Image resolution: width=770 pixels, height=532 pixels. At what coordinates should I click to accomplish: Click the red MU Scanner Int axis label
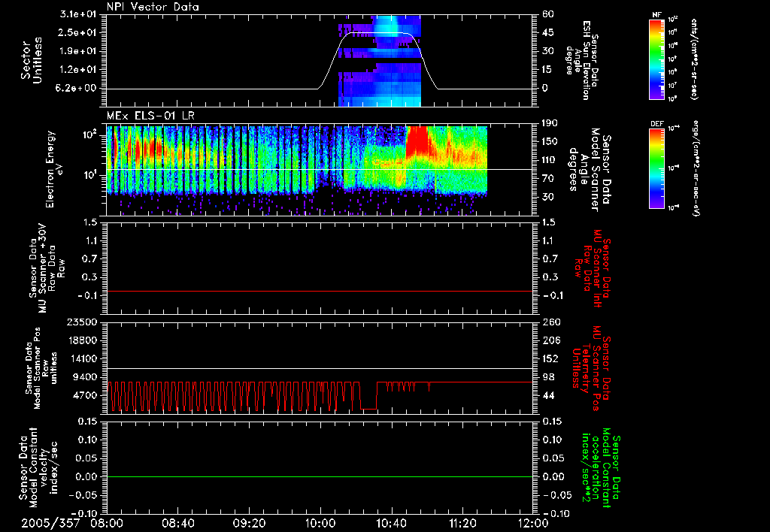tap(593, 267)
